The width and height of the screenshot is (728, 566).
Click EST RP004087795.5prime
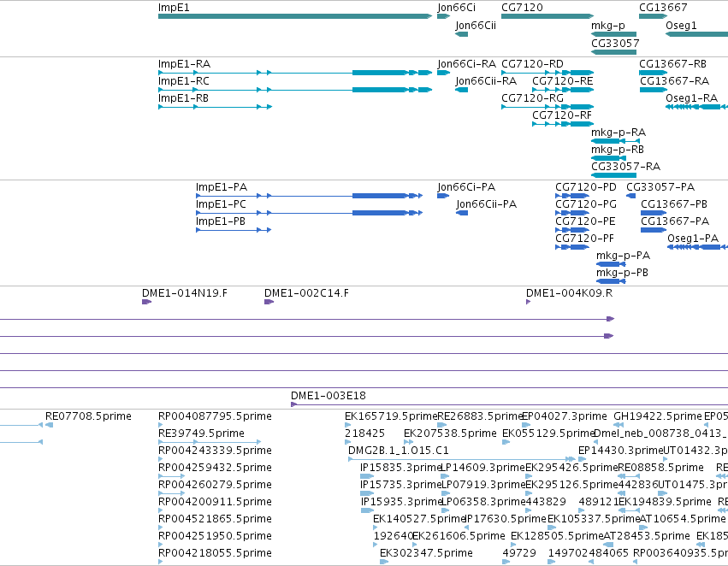(x=215, y=416)
